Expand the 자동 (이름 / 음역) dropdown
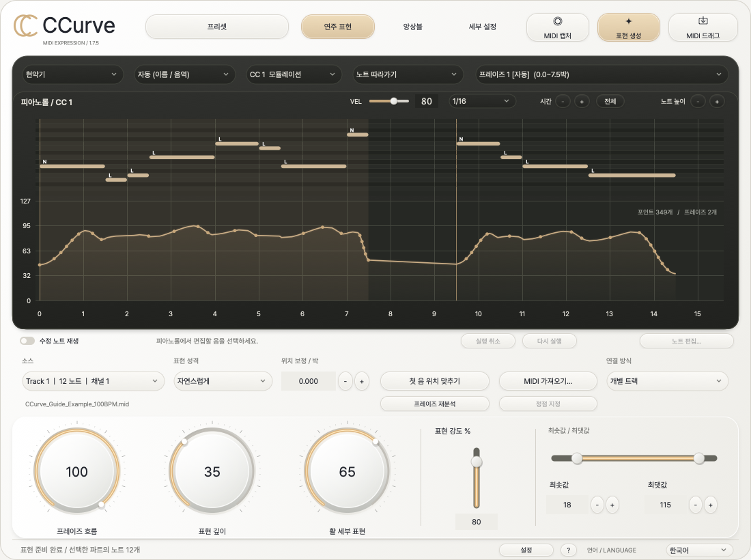 pos(184,74)
